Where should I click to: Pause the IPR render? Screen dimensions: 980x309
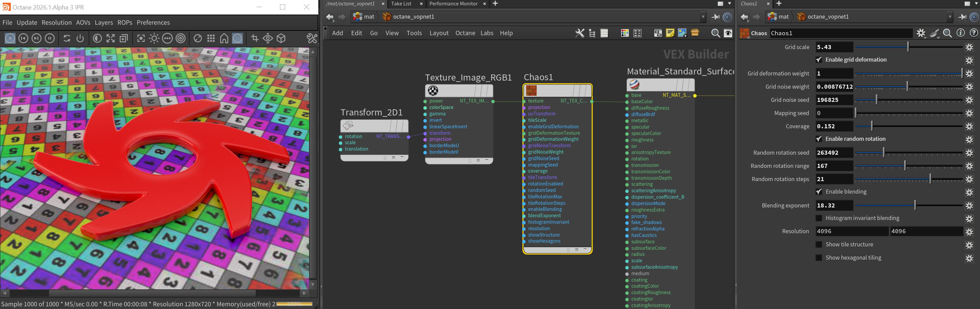point(50,39)
